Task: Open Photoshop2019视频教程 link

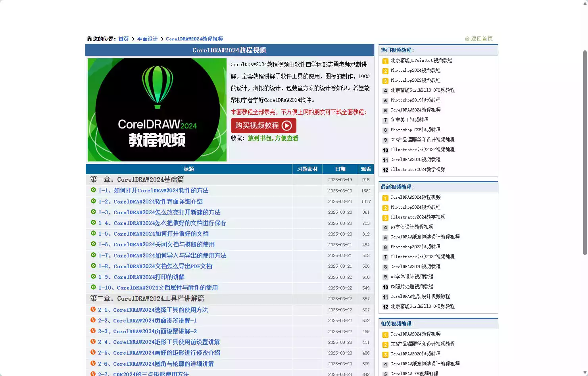Action: (415, 100)
